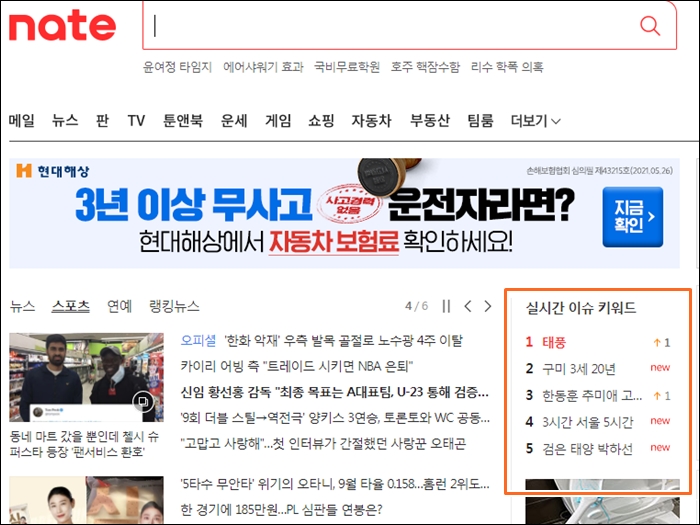
Task: Open the 쇼핑 menu item
Action: click(x=321, y=121)
